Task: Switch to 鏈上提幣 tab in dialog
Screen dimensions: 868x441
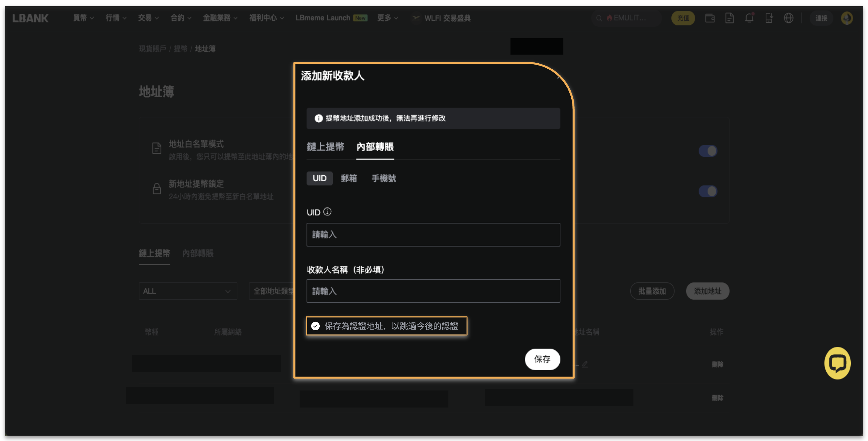Action: tap(325, 147)
